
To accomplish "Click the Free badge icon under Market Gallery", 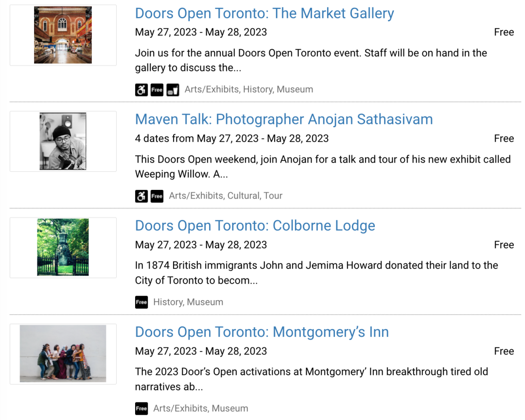I will point(157,90).
